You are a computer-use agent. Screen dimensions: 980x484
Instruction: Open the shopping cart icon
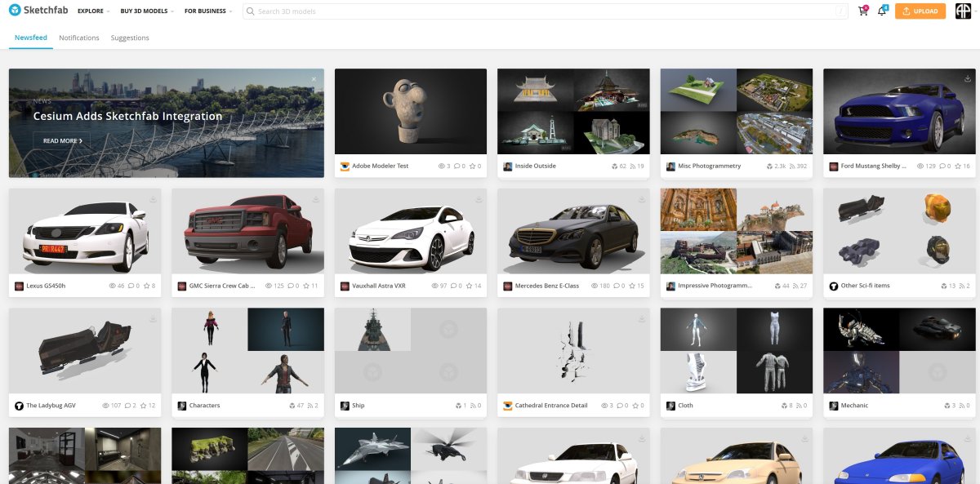(862, 11)
